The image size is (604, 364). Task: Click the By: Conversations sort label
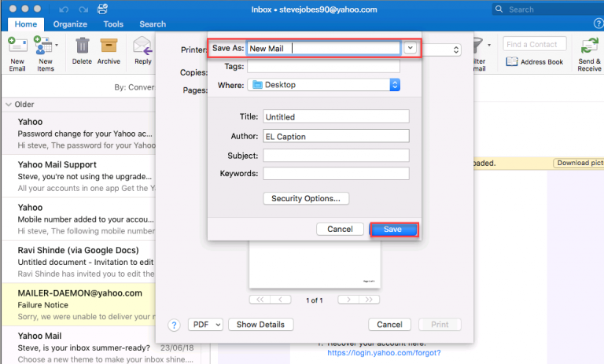[134, 87]
